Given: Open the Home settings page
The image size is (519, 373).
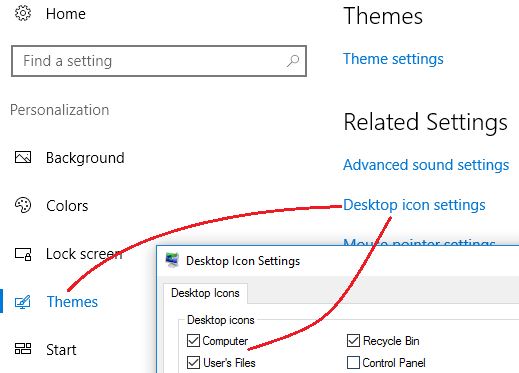Looking at the screenshot, I should pyautogui.click(x=66, y=14).
